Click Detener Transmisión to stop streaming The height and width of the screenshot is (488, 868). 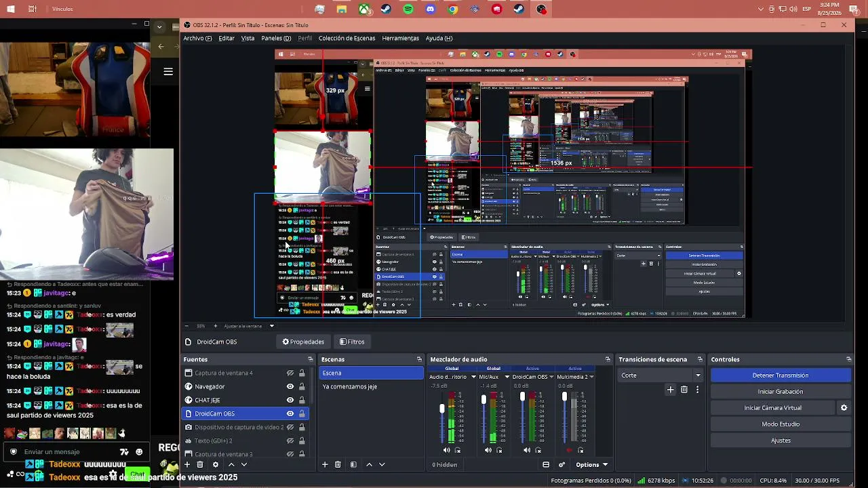[x=781, y=375]
